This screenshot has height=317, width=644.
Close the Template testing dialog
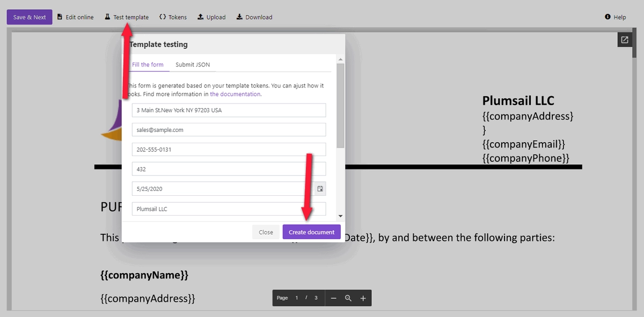pyautogui.click(x=266, y=232)
